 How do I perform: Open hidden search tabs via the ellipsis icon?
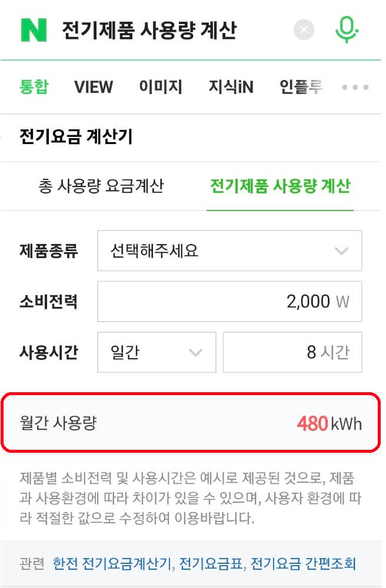(355, 87)
